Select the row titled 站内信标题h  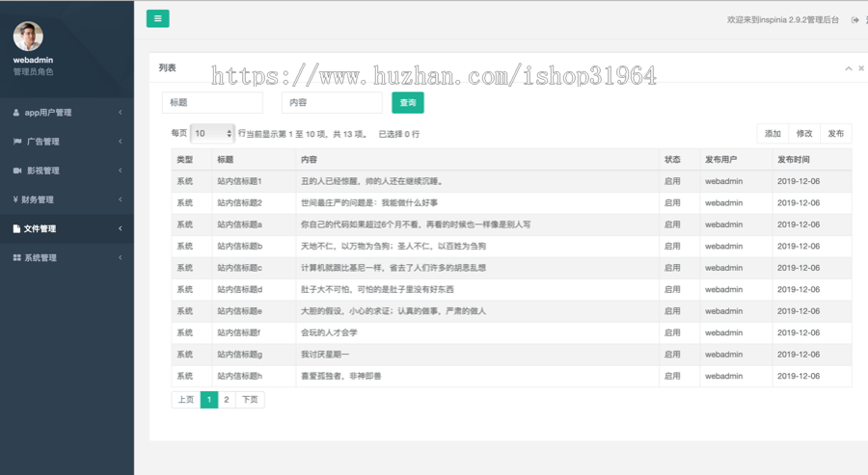point(511,376)
